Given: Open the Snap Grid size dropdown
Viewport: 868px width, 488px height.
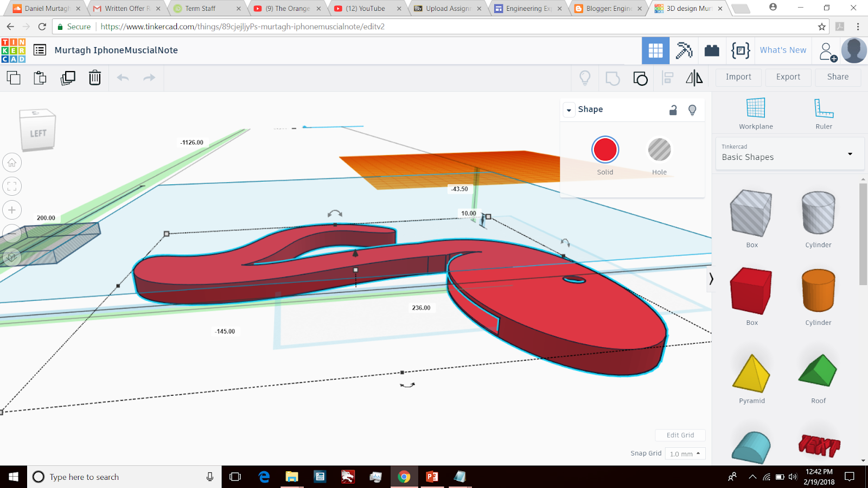Looking at the screenshot, I should [x=685, y=453].
